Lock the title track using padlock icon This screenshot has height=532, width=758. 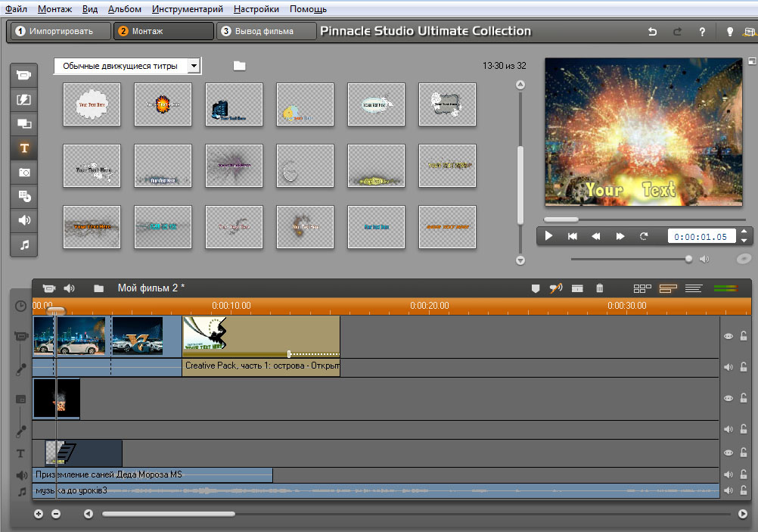pyautogui.click(x=744, y=453)
